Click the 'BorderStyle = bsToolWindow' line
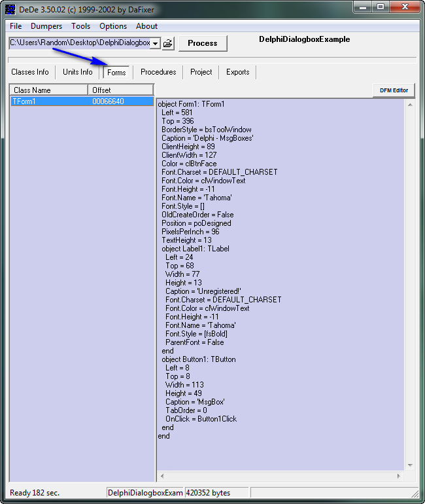 pos(207,130)
